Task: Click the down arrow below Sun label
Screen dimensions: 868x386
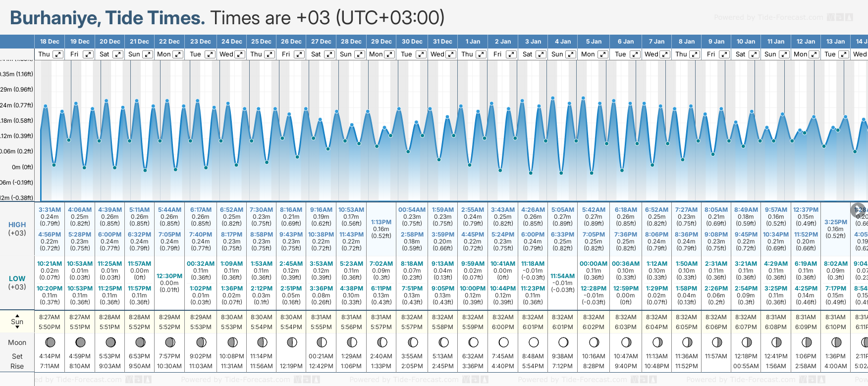Action: (x=17, y=328)
